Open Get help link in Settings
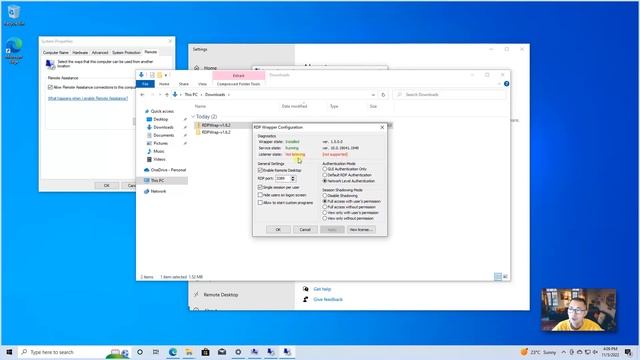Image resolution: width=640 pixels, height=360 pixels. pyautogui.click(x=322, y=289)
